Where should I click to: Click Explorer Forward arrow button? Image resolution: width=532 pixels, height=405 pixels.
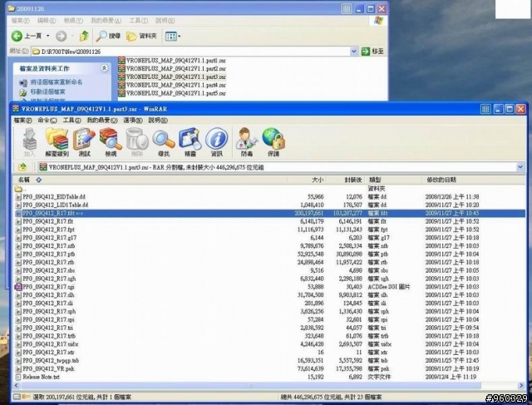point(61,36)
